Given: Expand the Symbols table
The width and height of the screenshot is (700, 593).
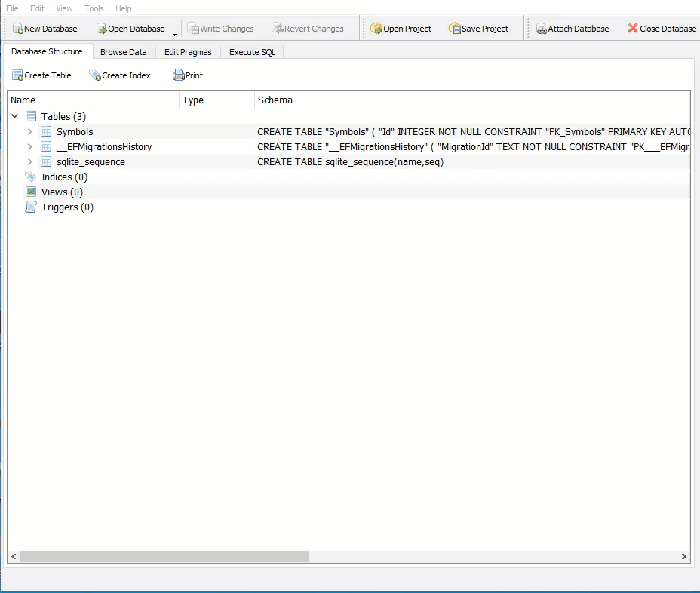Looking at the screenshot, I should [x=29, y=131].
